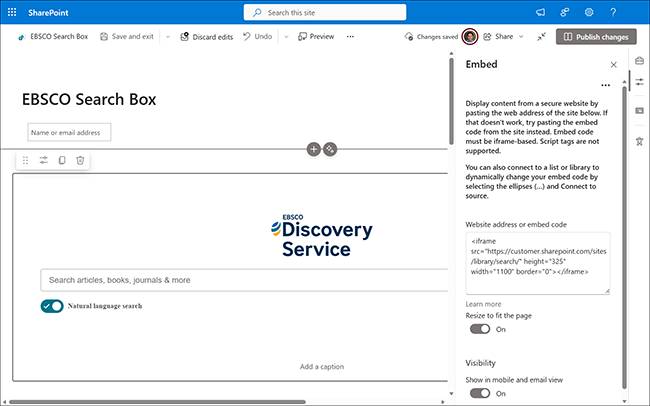Click the horizontal scrollbar at bottom
Screen dimensions: 650x406
[x=158, y=402]
